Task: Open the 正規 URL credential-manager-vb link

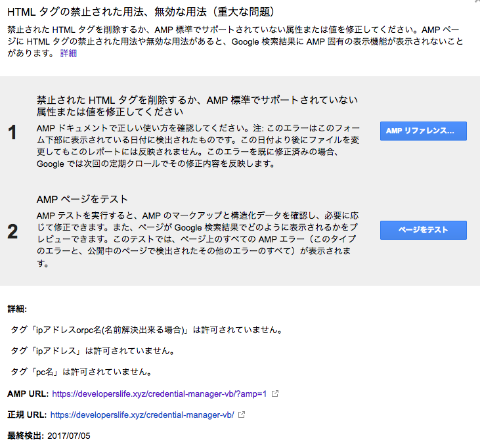Action: point(142,415)
